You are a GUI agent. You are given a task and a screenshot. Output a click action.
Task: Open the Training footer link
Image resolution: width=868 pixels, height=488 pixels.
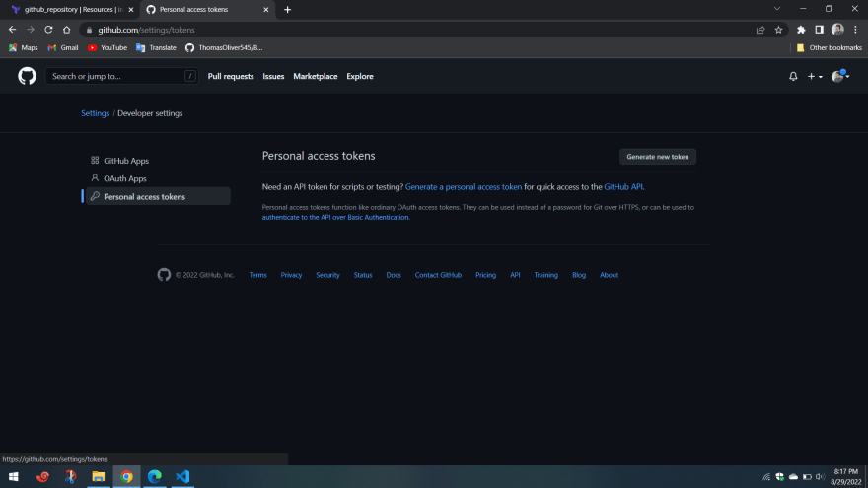click(545, 275)
